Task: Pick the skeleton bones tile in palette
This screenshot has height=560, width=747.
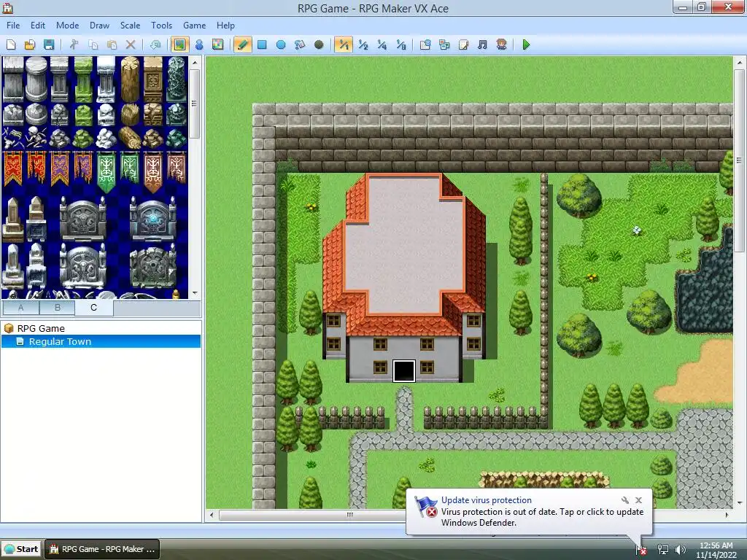Action: [36, 138]
